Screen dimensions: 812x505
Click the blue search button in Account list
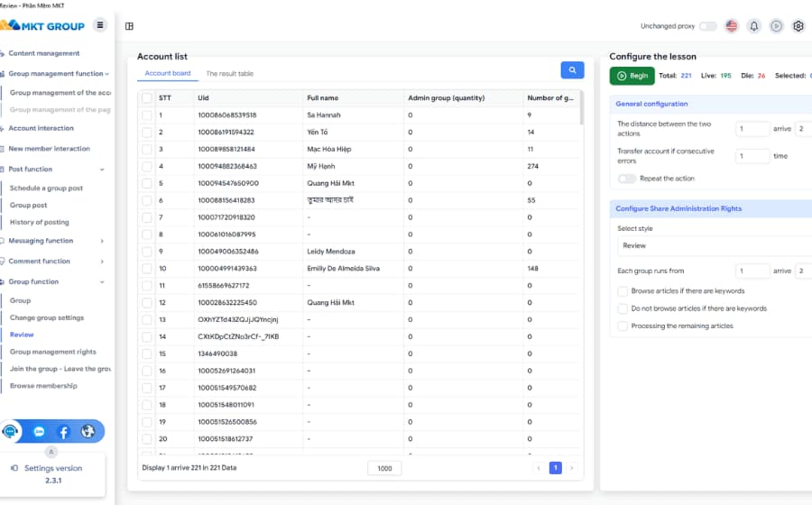pyautogui.click(x=572, y=69)
